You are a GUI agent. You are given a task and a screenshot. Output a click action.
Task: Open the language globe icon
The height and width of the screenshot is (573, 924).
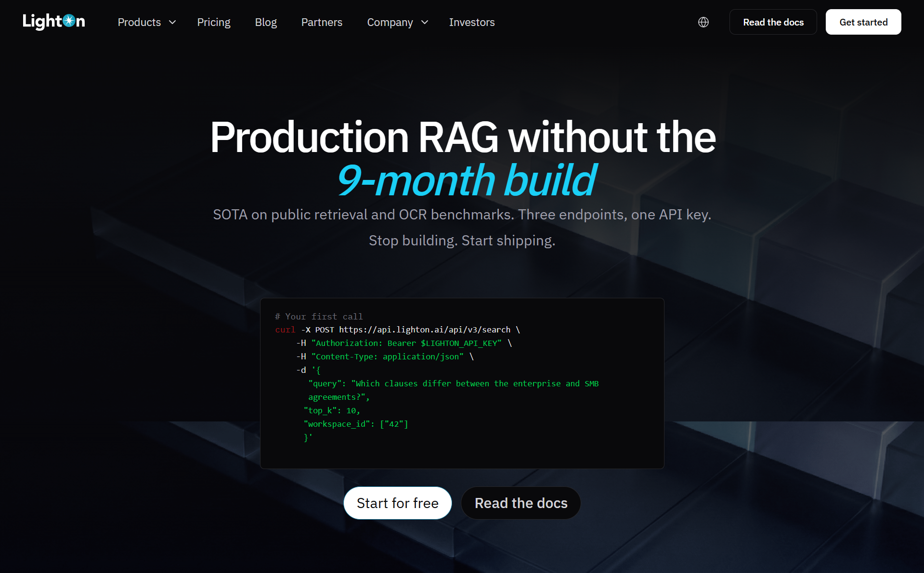click(x=703, y=22)
